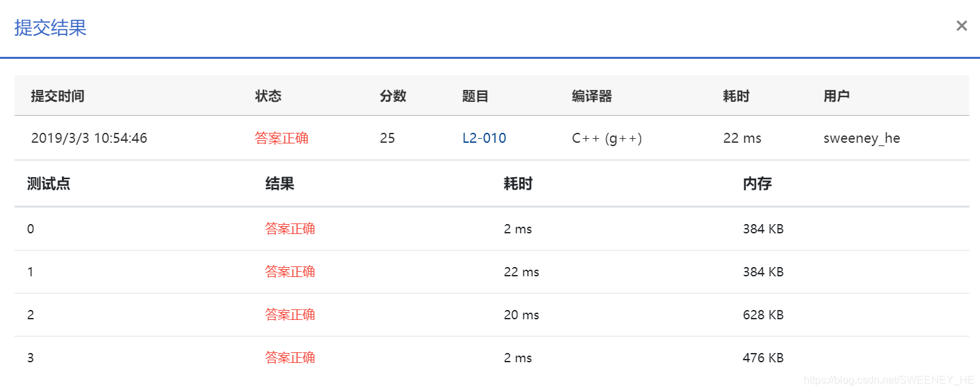Click the 628 KB memory value
The height and width of the screenshot is (392, 980).
(763, 315)
